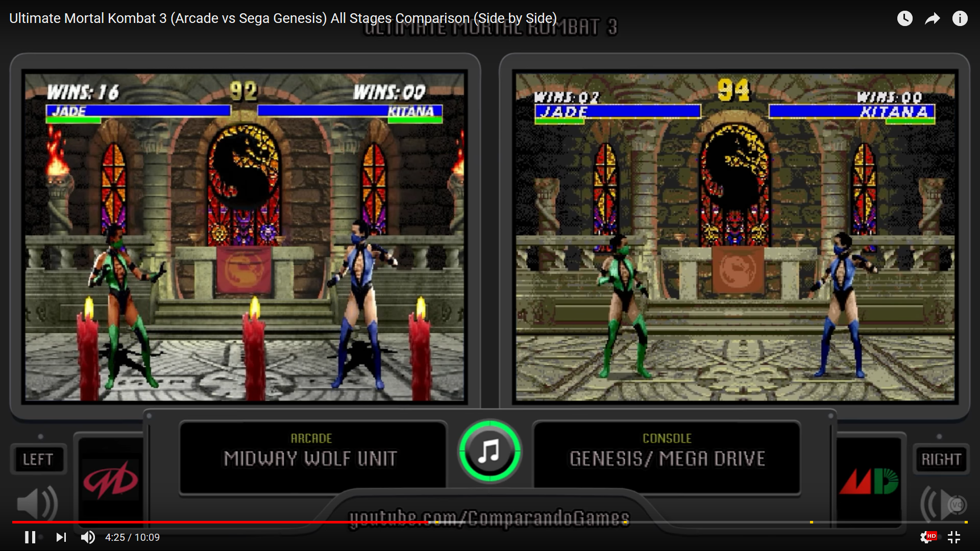Image resolution: width=980 pixels, height=551 pixels.
Task: Click the red Midway logo
Action: (x=111, y=481)
